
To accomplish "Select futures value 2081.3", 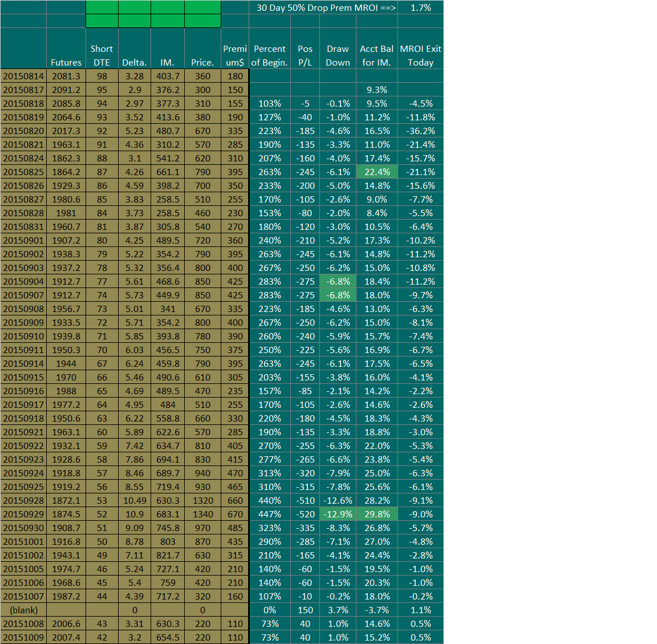I will tap(66, 76).
